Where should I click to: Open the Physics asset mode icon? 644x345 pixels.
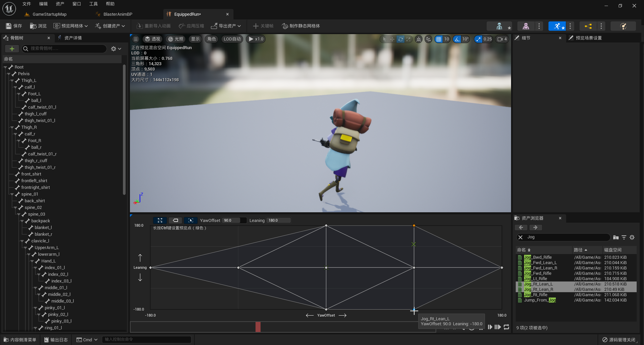pos(623,26)
